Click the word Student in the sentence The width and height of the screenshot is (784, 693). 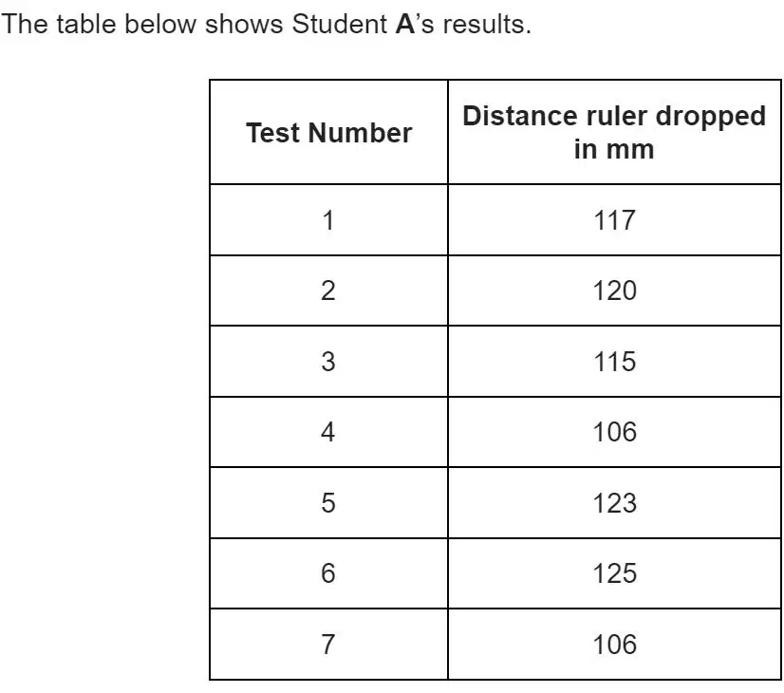click(x=340, y=24)
